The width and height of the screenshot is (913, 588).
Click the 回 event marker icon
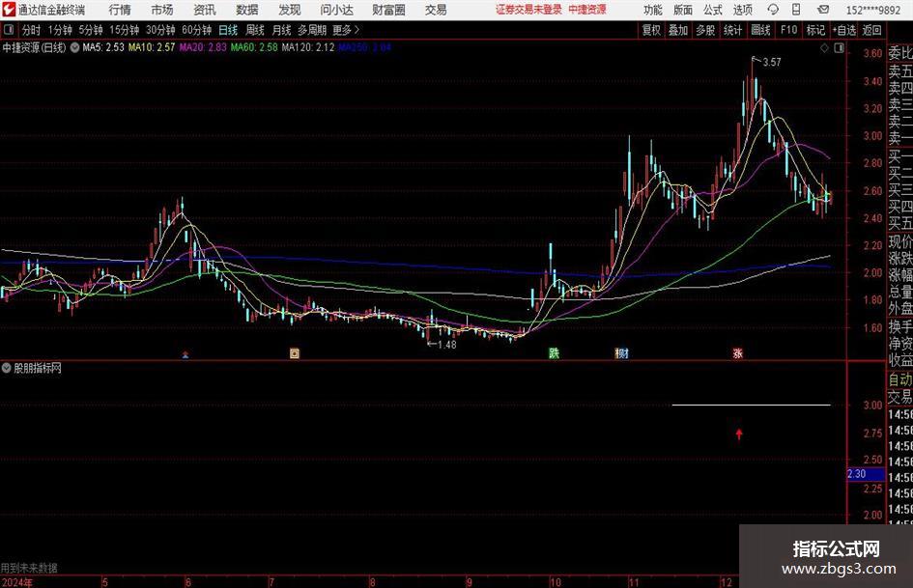tap(295, 353)
